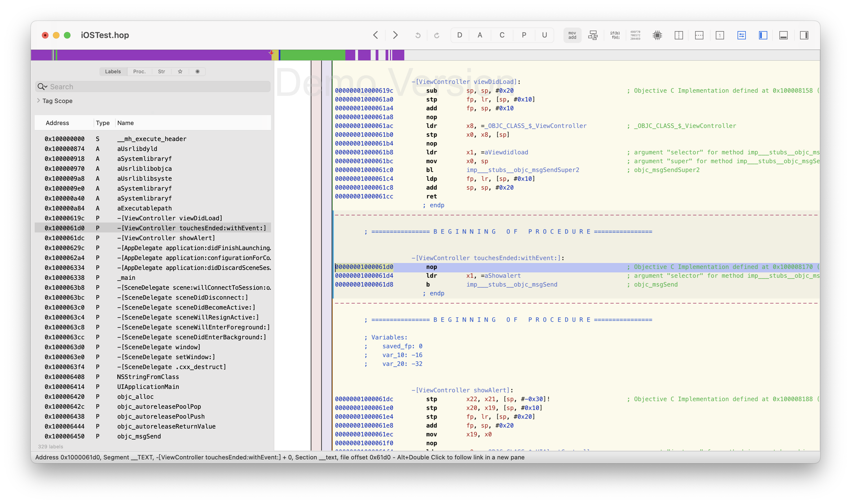The image size is (851, 504).
Task: Select -[SceneDelegate setWindow:] label
Action: pyautogui.click(x=153, y=357)
